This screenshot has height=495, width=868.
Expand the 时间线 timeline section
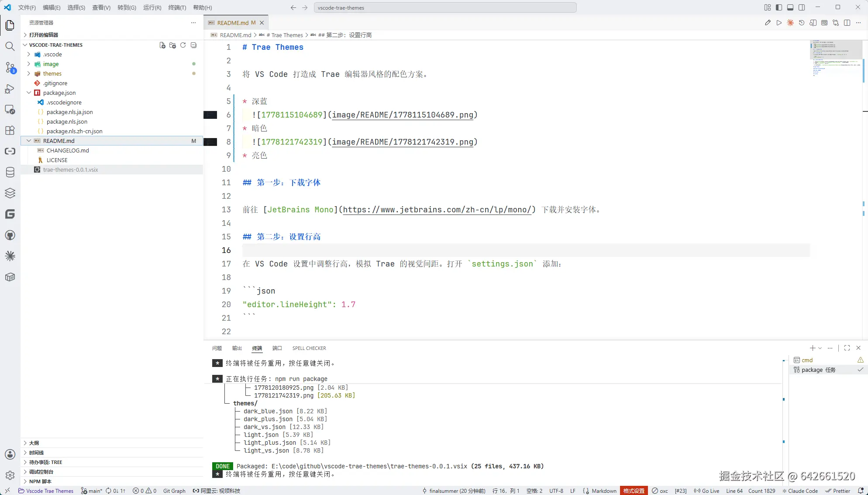[112, 453]
